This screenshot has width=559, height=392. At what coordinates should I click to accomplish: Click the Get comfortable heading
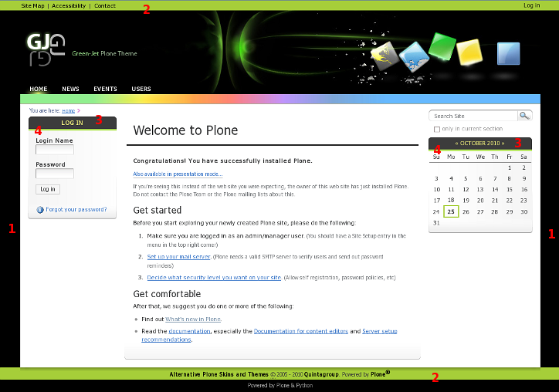tap(167, 294)
